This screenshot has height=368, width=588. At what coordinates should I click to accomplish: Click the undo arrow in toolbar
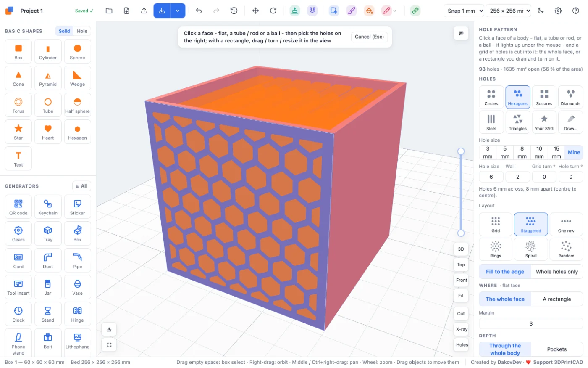[x=199, y=11]
